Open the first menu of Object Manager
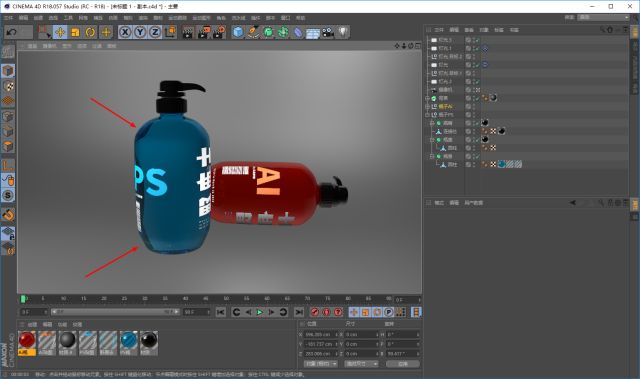 pyautogui.click(x=439, y=30)
